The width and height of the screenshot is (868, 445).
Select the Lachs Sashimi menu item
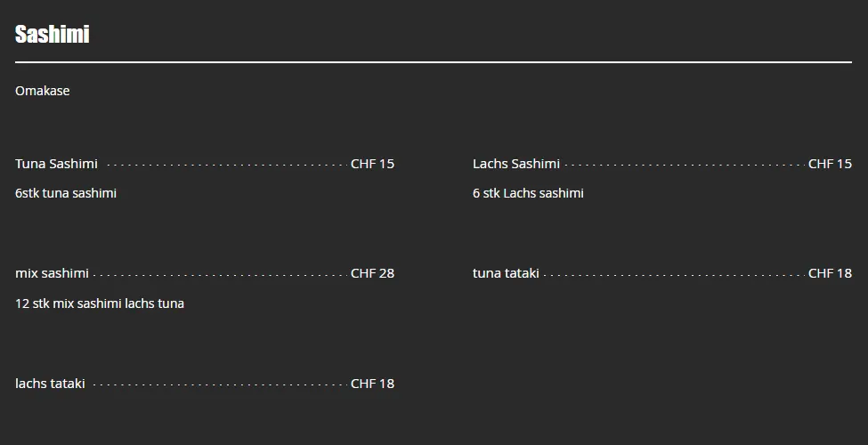point(515,164)
